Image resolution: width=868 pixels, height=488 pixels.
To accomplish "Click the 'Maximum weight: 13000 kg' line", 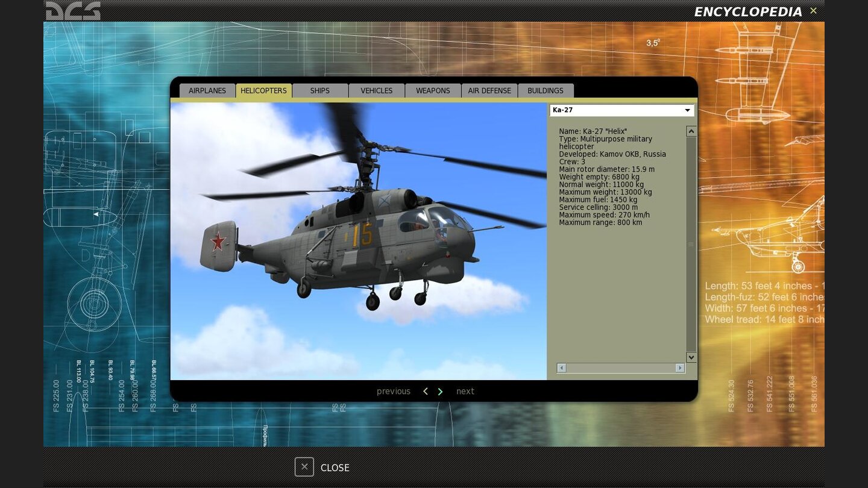I will [605, 192].
